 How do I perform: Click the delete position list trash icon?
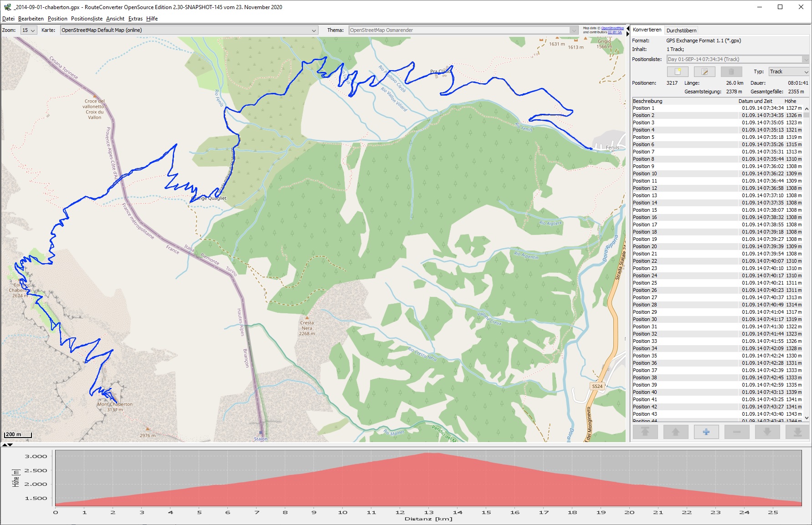(x=731, y=72)
